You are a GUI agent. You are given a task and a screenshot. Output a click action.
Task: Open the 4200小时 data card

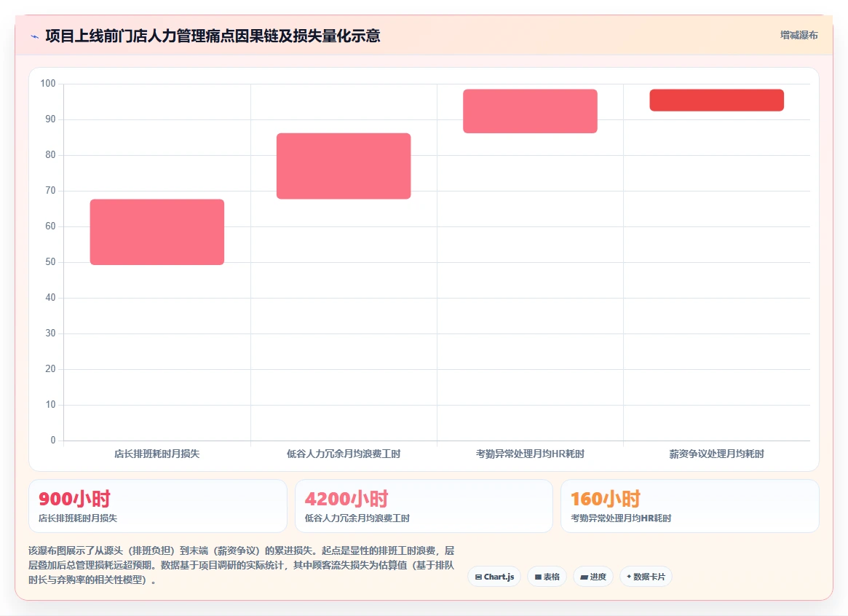(x=424, y=505)
